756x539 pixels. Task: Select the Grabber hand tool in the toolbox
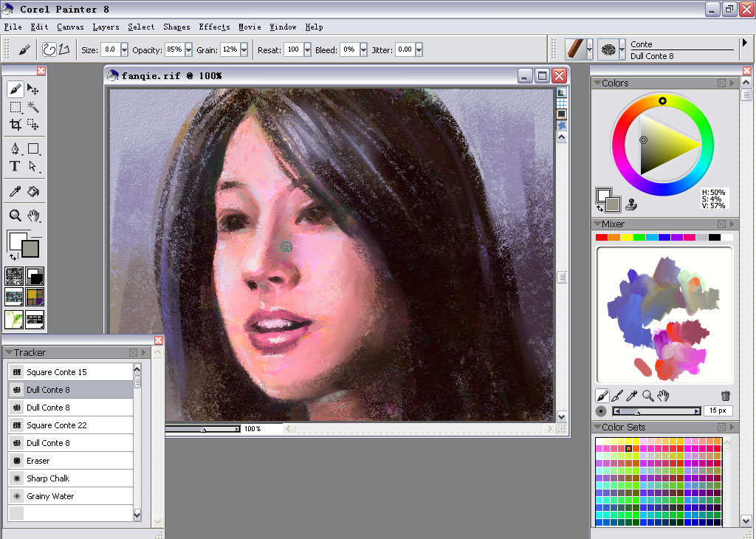(32, 215)
